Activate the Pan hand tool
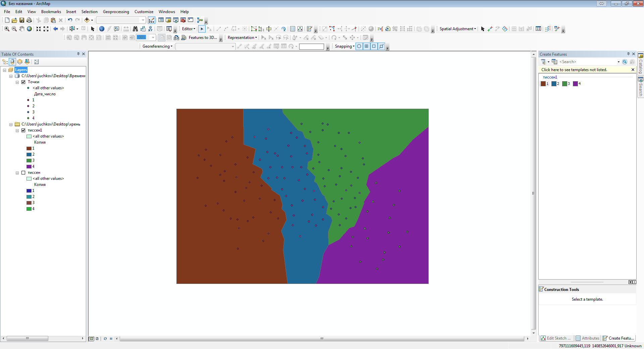The height and width of the screenshot is (349, 644). (x=22, y=29)
